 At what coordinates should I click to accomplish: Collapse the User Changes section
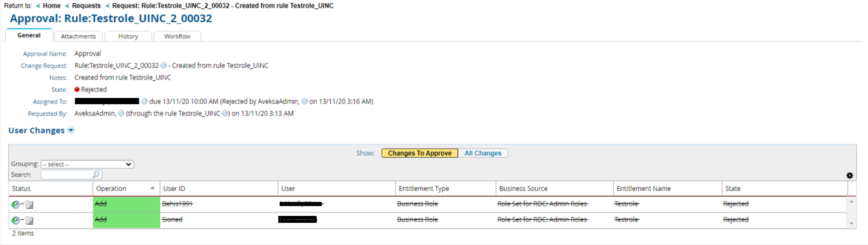point(71,130)
